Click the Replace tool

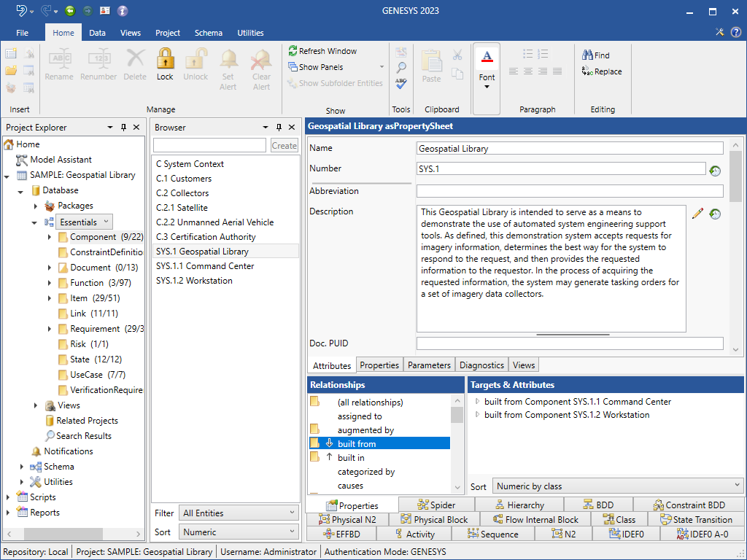coord(602,71)
